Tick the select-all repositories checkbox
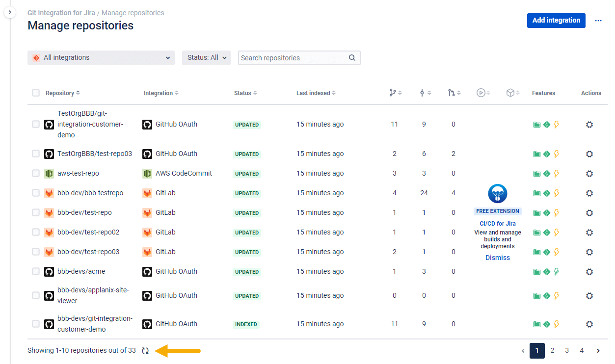 (36, 93)
